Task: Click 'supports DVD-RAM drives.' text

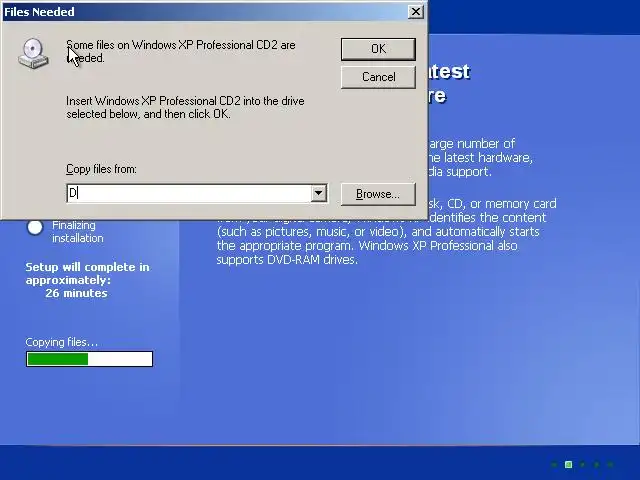Action: [x=287, y=260]
